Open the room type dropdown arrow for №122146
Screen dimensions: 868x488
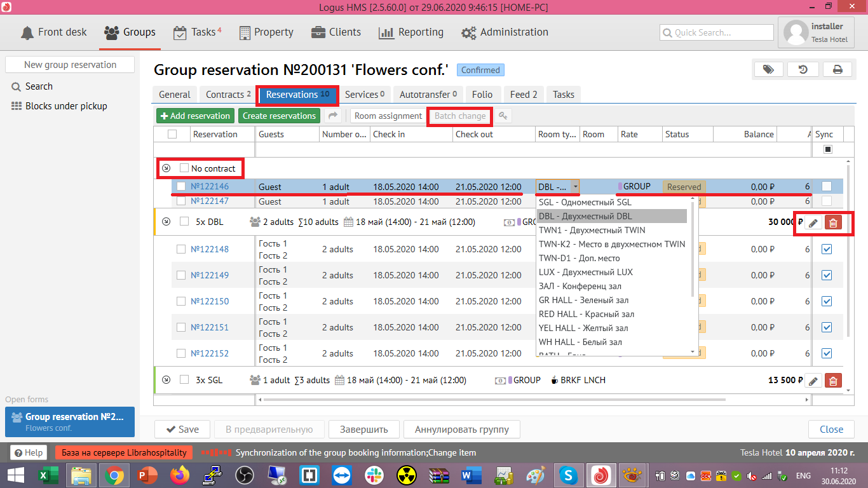pos(575,187)
